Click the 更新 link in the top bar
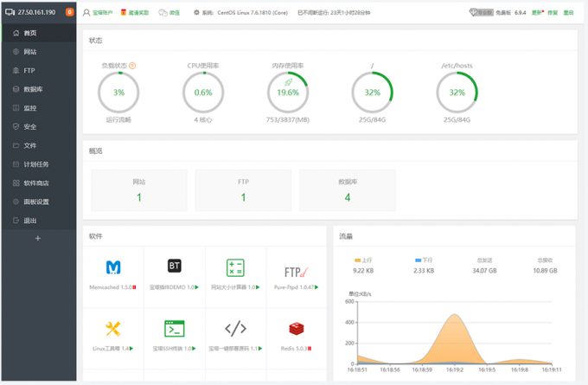The image size is (588, 385). (x=538, y=13)
